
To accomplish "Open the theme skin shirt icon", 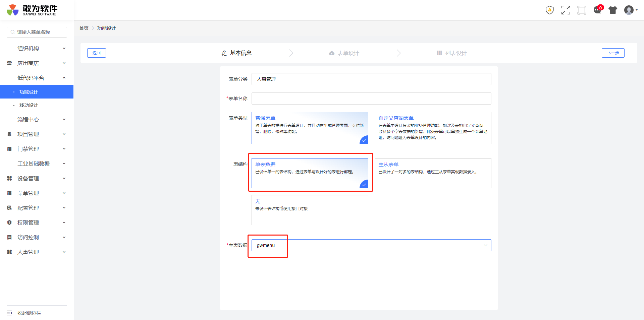I will point(613,10).
